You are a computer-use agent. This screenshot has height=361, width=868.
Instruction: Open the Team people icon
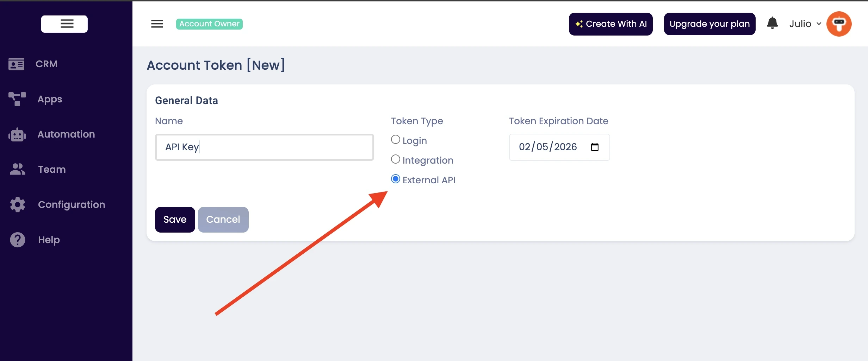coord(17,169)
